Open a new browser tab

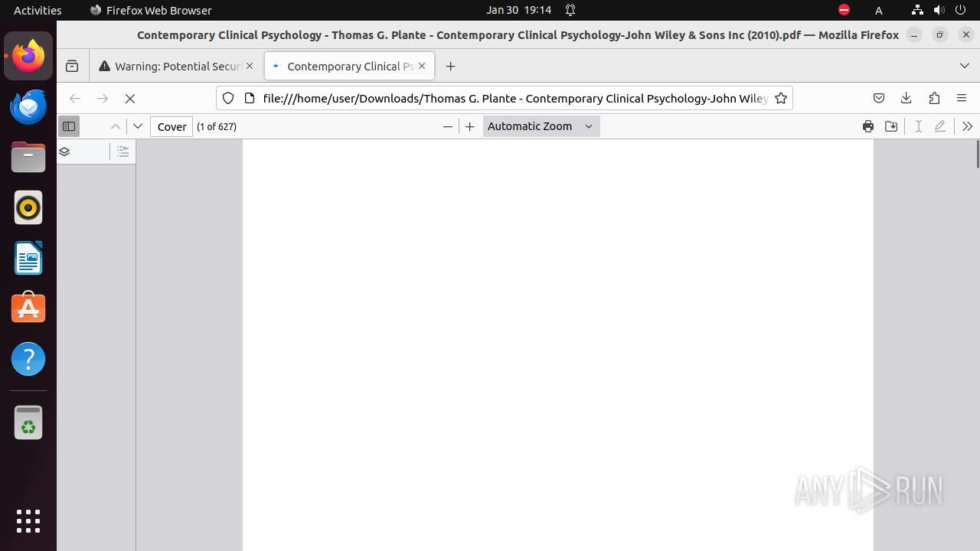451,67
